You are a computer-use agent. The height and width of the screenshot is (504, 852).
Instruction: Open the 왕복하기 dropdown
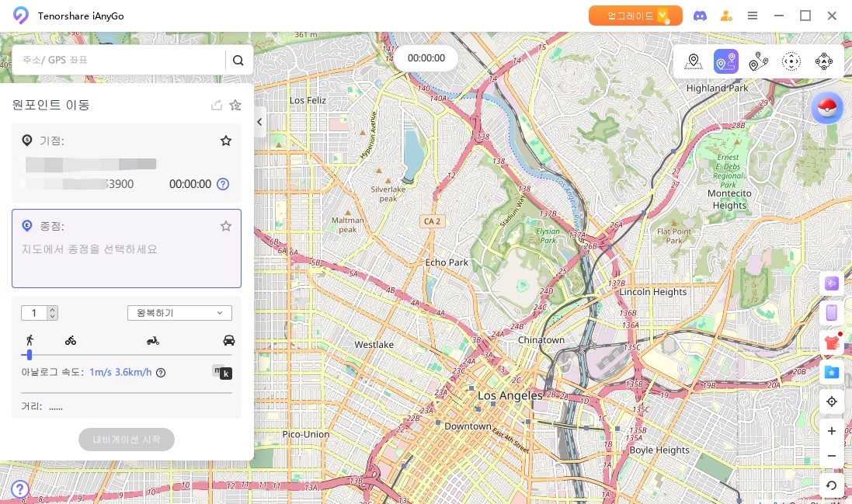(x=179, y=313)
